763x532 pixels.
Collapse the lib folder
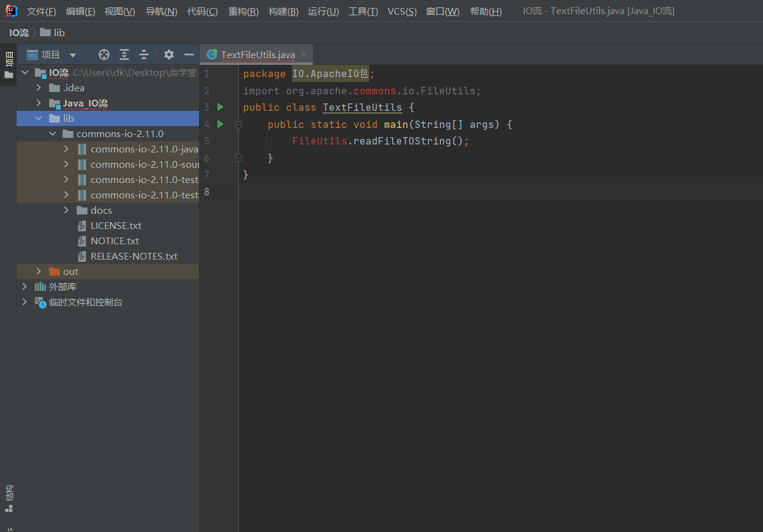pos(39,118)
